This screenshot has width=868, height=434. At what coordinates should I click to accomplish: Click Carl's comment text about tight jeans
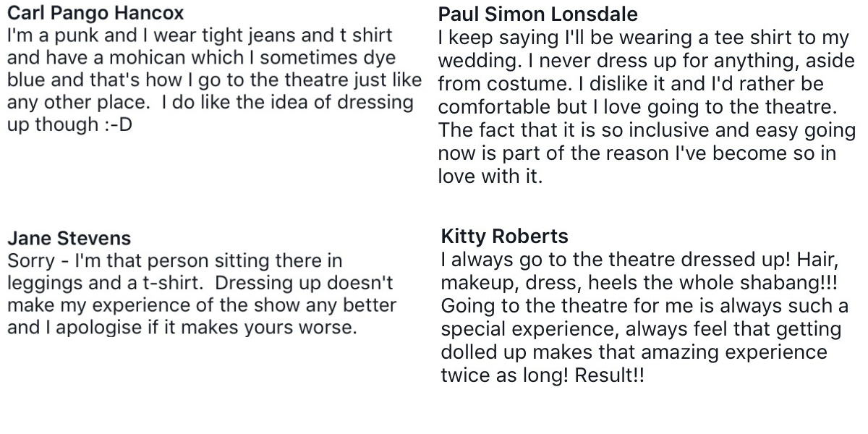tap(200, 35)
